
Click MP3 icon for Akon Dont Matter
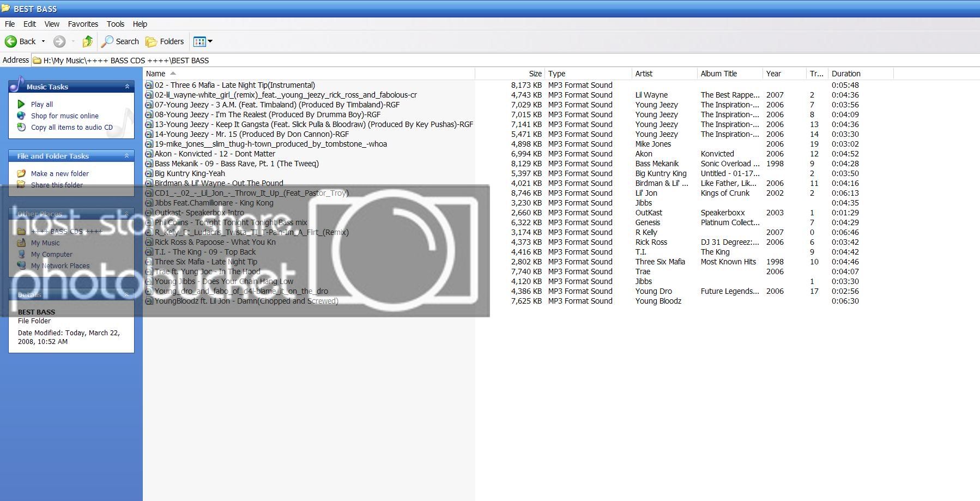149,154
